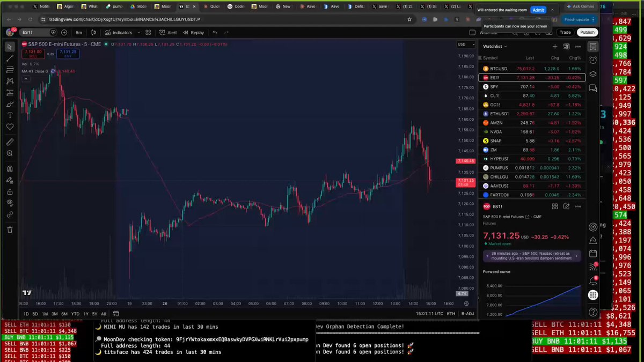Screen dimensions: 644x362
Task: Dismiss the waiting room notification
Action: tap(552, 10)
